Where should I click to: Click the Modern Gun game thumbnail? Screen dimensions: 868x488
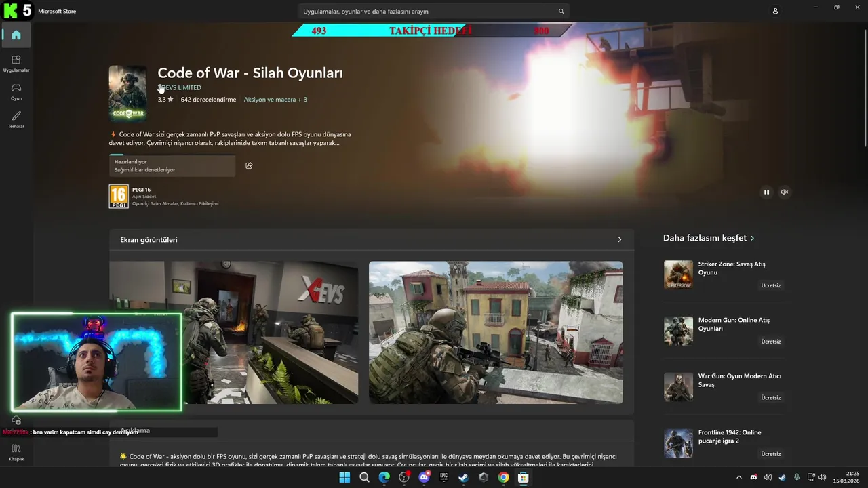click(x=678, y=331)
